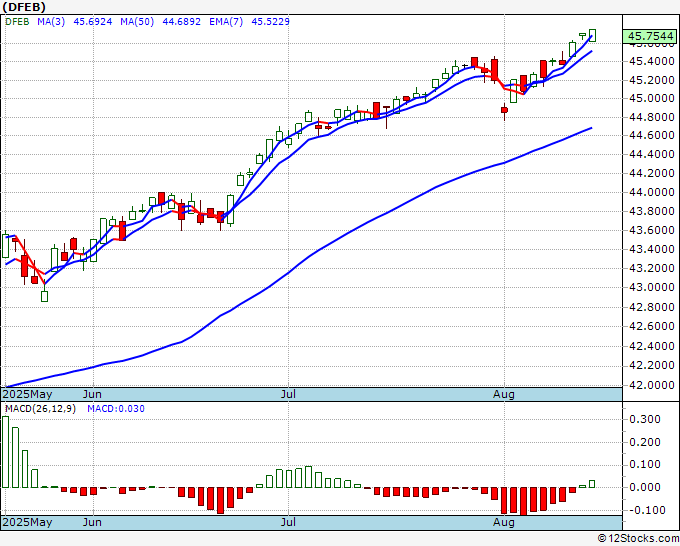Click the 42.4000 price axis label
Screen dimensions: 680x546
[652, 346]
